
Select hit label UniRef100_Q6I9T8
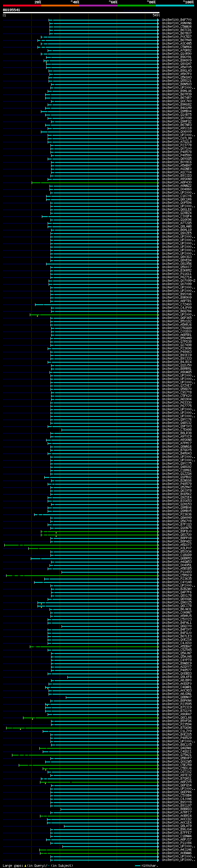176,491
